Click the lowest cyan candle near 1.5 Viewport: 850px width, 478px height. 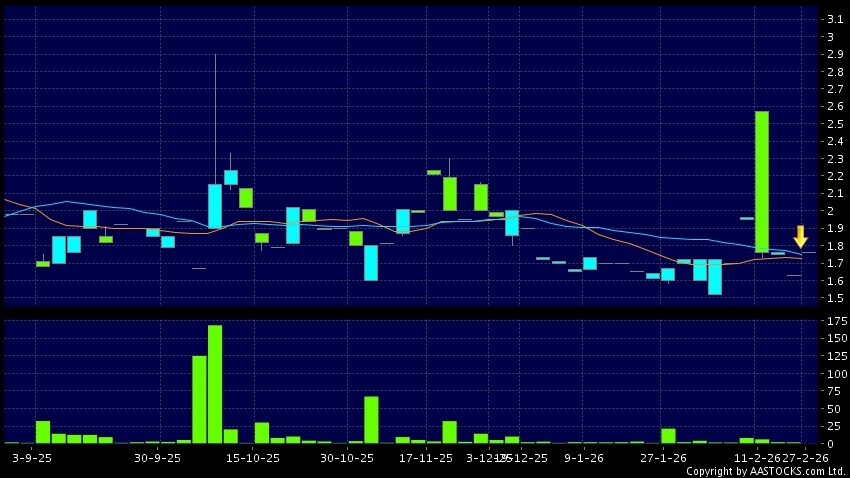tap(715, 277)
